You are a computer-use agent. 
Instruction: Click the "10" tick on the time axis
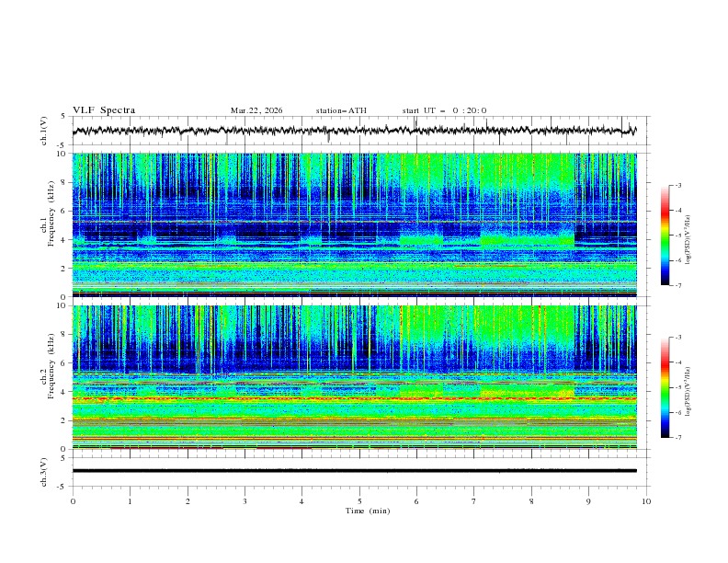coord(646,501)
